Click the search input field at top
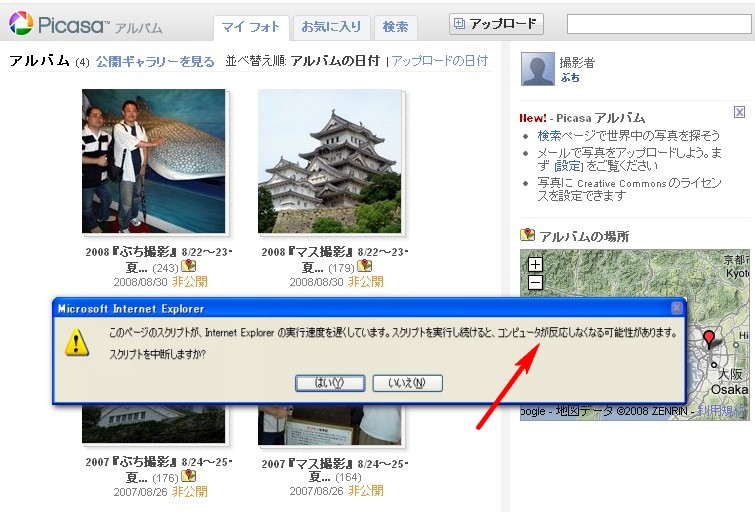755x512 pixels. pos(658,24)
